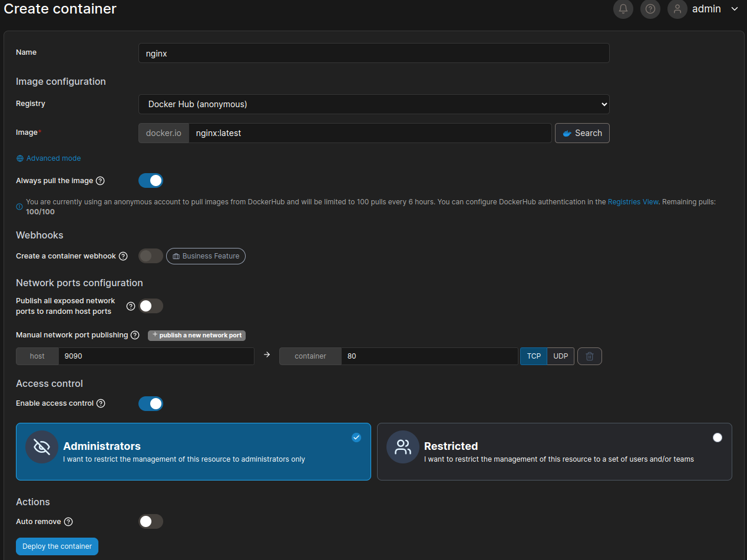Choose UDP protocol for the port mapping
747x560 pixels.
pos(561,356)
